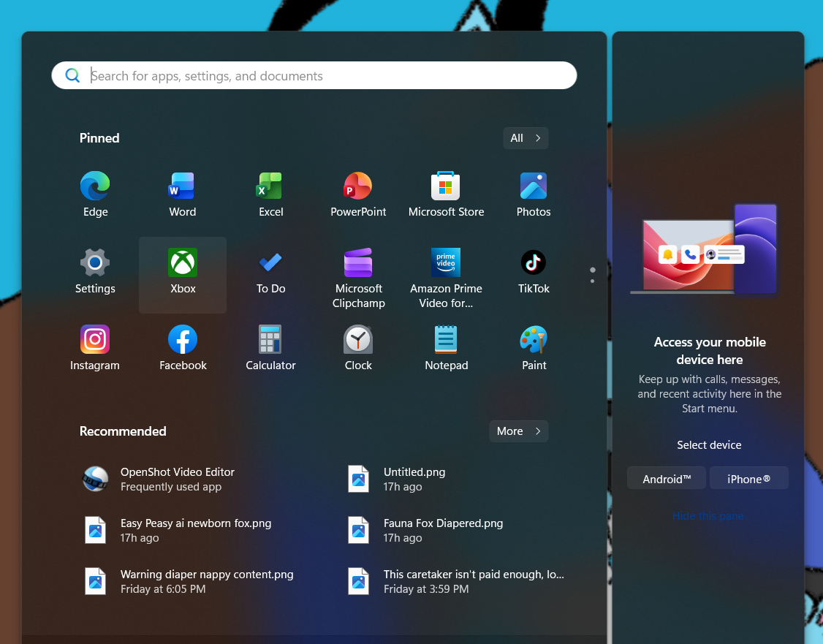The width and height of the screenshot is (823, 644).
Task: Open the Edge browser icon
Action: (x=95, y=186)
